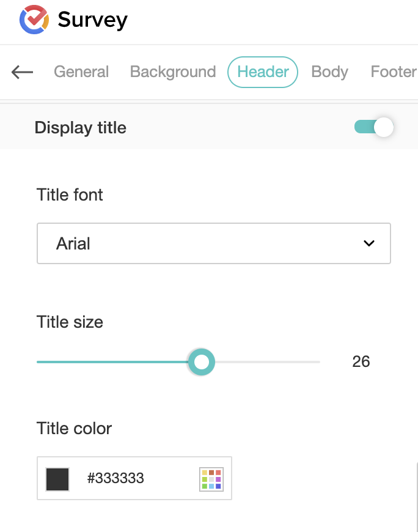Turn off the Display title toggle
The image size is (418, 532).
(x=374, y=128)
